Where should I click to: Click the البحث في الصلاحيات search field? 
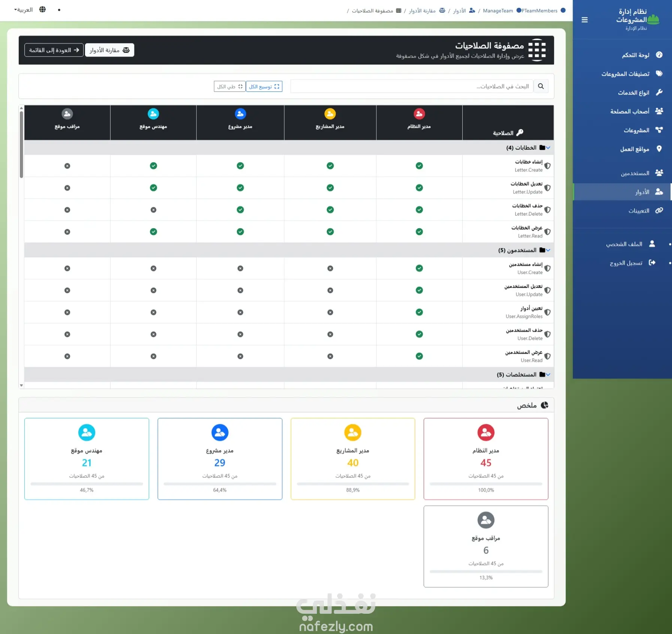click(x=412, y=86)
